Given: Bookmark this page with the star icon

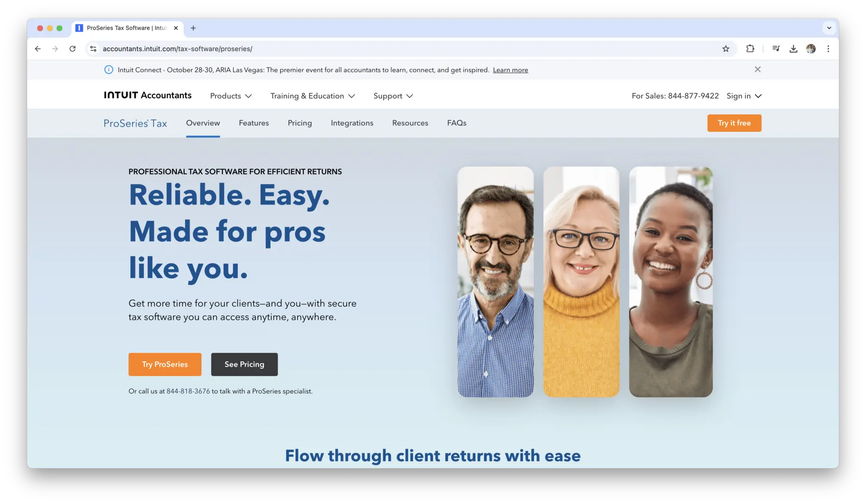Looking at the screenshot, I should [x=725, y=49].
